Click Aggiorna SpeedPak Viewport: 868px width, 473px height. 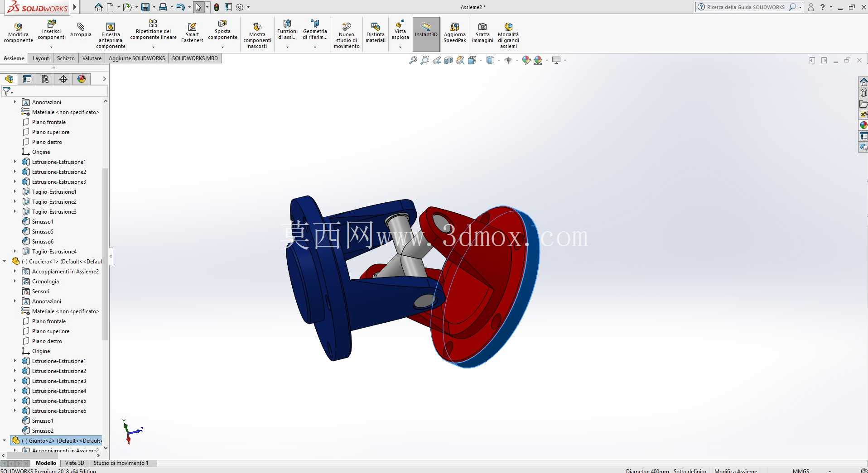click(455, 33)
